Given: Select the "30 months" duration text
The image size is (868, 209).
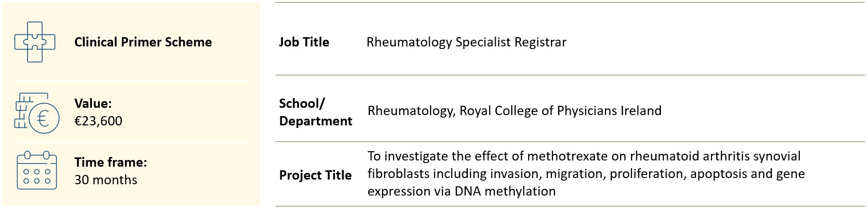Looking at the screenshot, I should click(x=106, y=180).
